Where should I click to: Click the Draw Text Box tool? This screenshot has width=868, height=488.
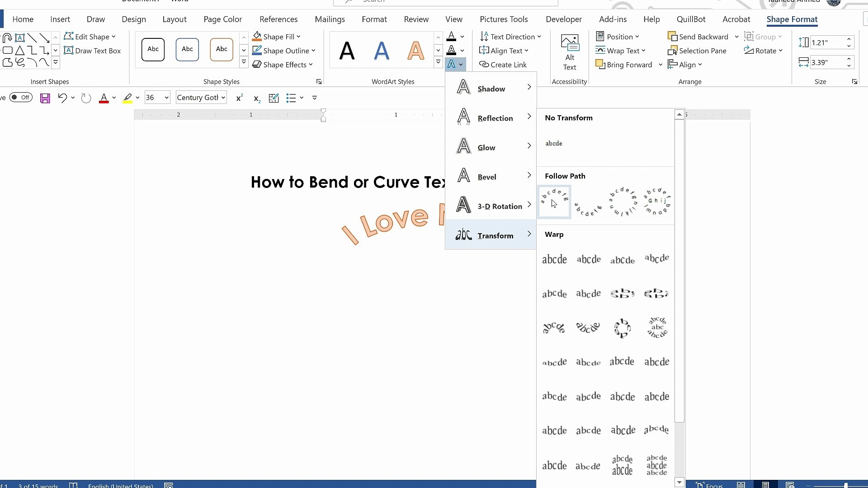tap(93, 51)
